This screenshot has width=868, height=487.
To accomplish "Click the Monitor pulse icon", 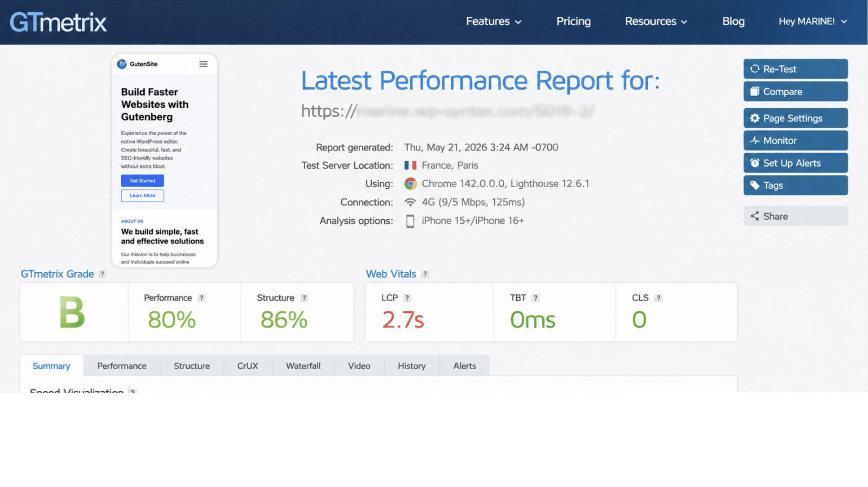I will [x=755, y=140].
